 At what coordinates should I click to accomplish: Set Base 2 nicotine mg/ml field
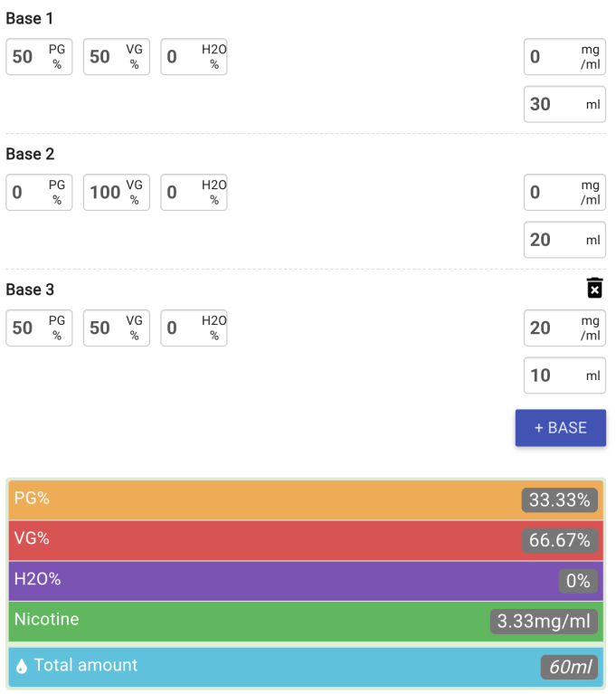point(564,192)
